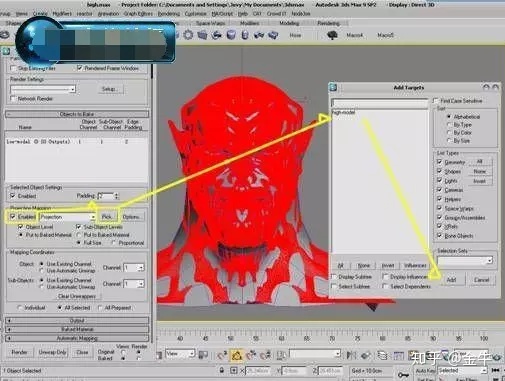Collapse the Objects to Bake rollout
The width and height of the screenshot is (505, 381).
point(77,114)
